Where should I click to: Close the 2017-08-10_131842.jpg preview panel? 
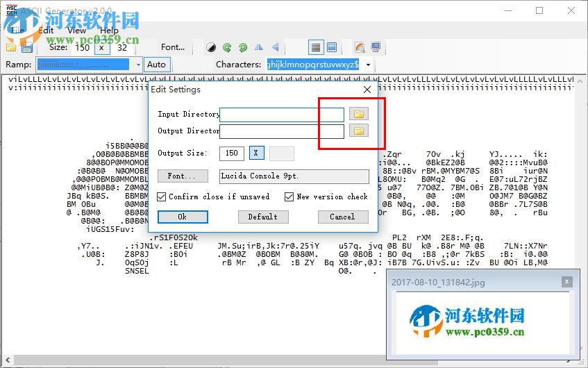[x=566, y=282]
